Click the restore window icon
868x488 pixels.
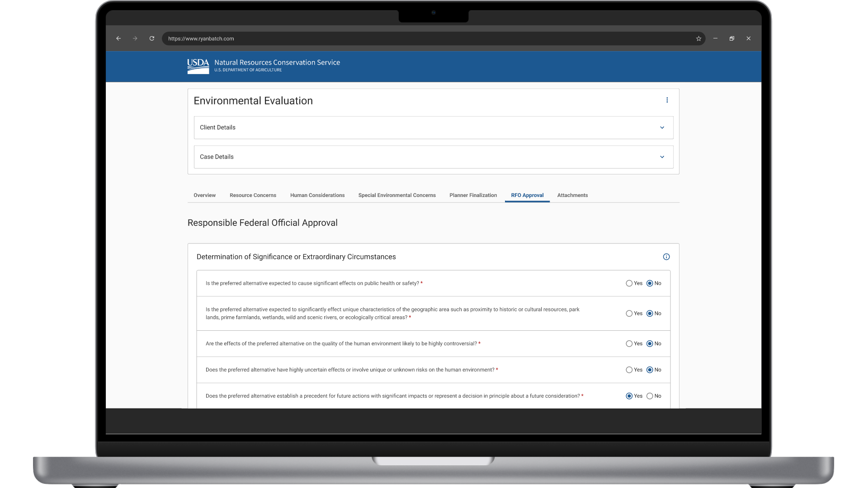(x=731, y=38)
